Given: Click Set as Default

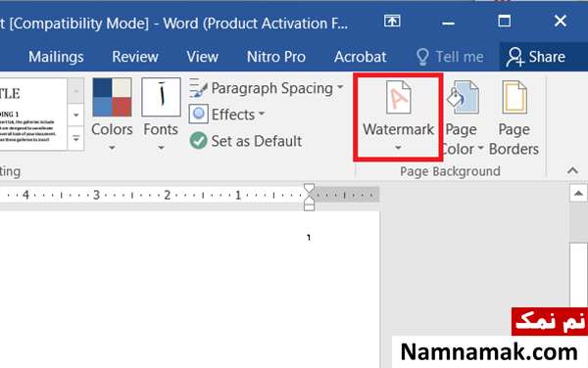Looking at the screenshot, I should tap(246, 141).
